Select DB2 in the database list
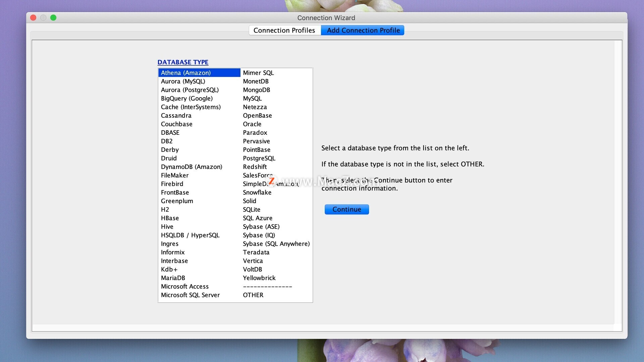Screen dimensions: 644x362 coord(199,141)
